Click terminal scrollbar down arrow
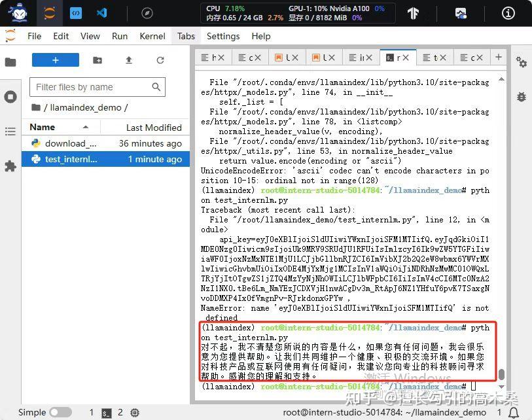532x420 pixels. click(x=501, y=387)
